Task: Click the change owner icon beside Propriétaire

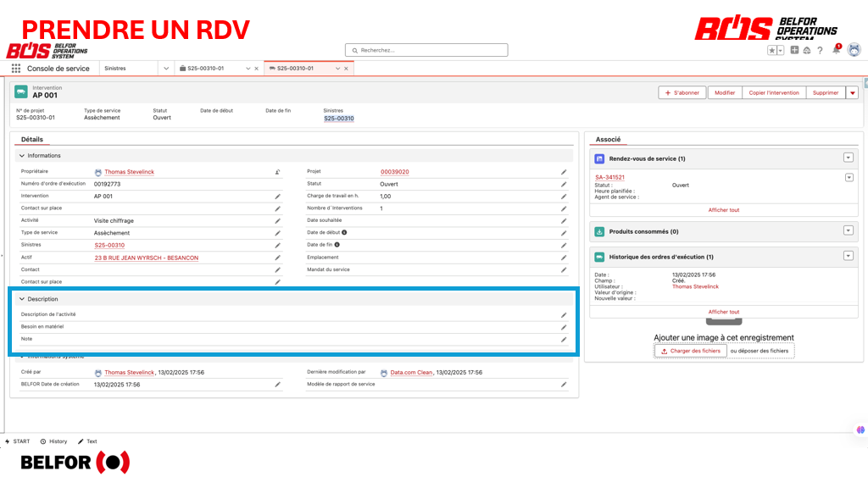Action: point(277,172)
